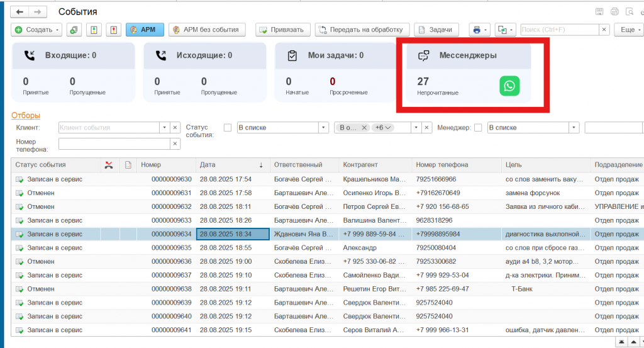Screen dimensions: 644x348
Task: Expand the Создать button dropdown arrow
Action: [58, 30]
